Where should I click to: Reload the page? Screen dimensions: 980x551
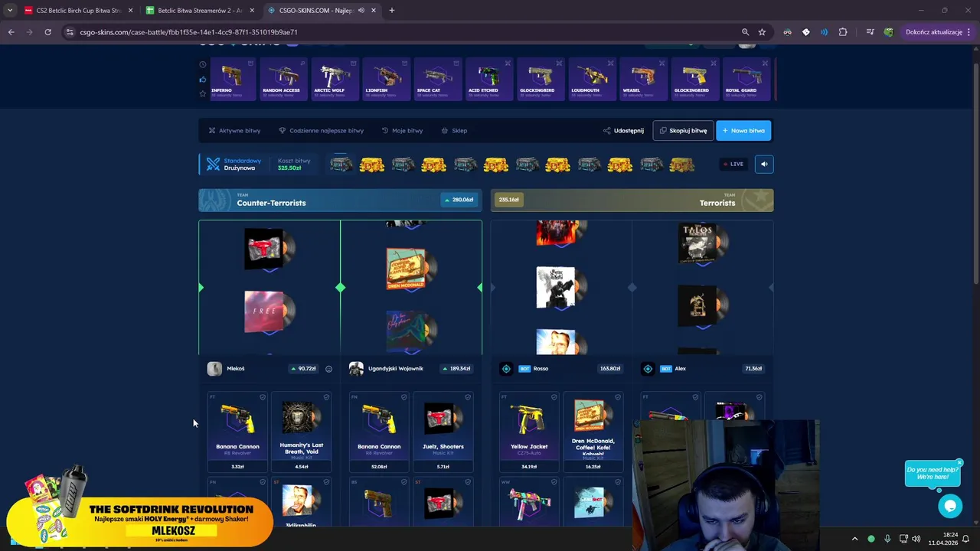pyautogui.click(x=47, y=32)
